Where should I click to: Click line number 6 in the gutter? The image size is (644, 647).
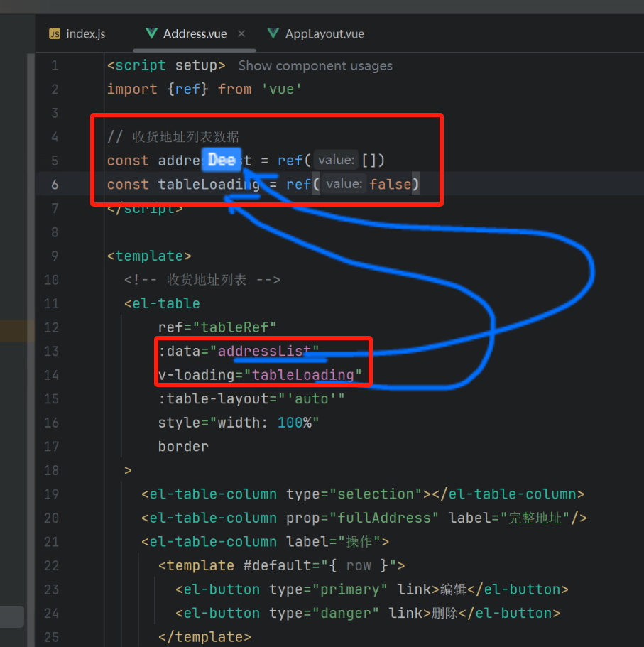coord(55,185)
